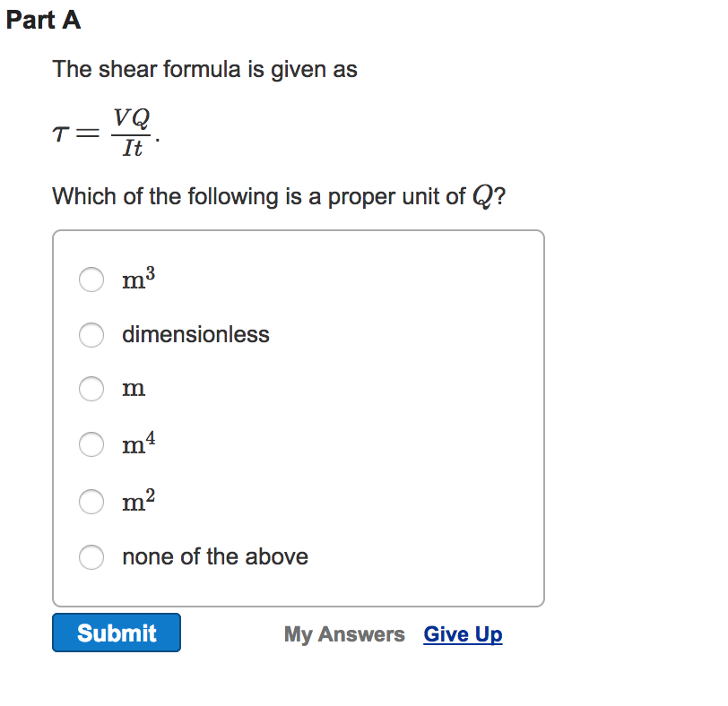Click the Give Up link
Viewport: 728px width, 706px height.
(x=463, y=634)
